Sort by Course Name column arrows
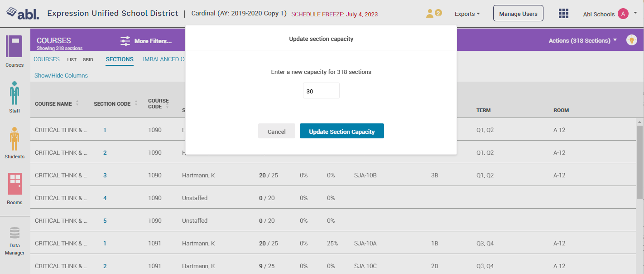This screenshot has width=644, height=274. (77, 103)
